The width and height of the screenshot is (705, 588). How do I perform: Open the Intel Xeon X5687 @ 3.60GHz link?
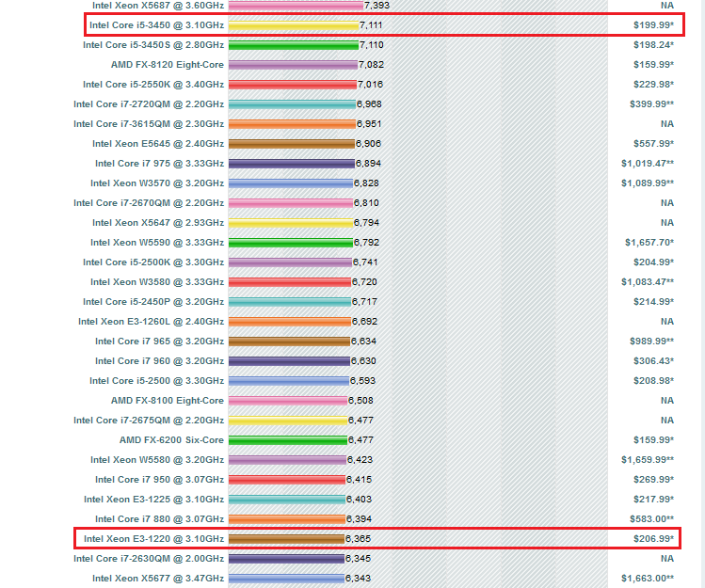click(x=158, y=6)
